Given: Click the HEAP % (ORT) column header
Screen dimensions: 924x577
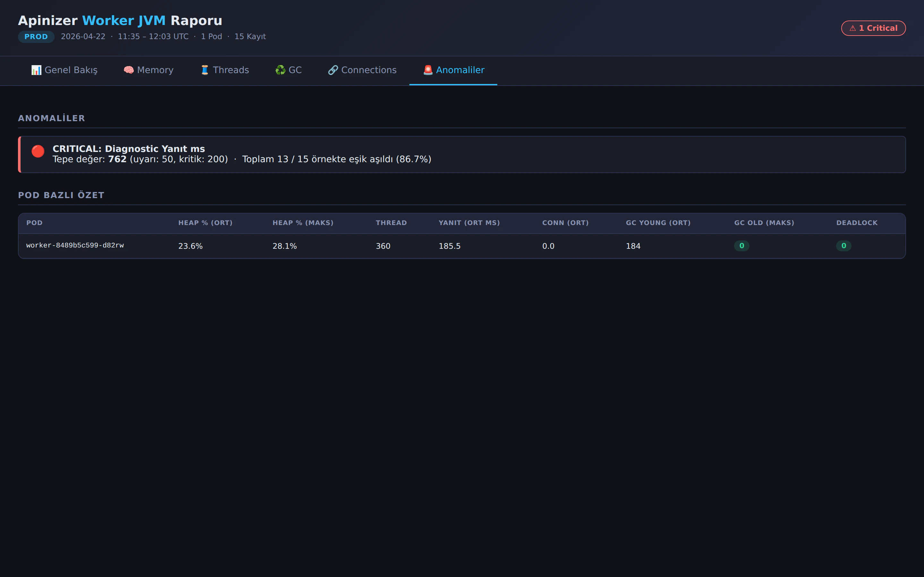Looking at the screenshot, I should [205, 223].
